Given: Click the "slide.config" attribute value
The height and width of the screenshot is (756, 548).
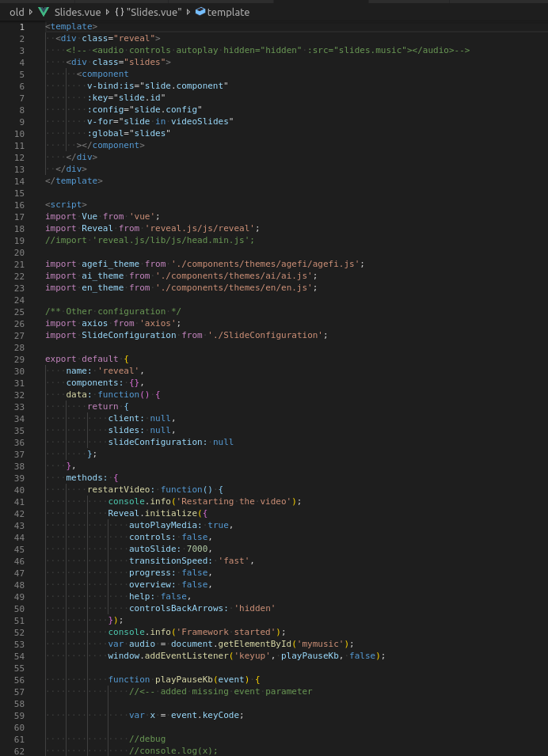Looking at the screenshot, I should click(165, 109).
